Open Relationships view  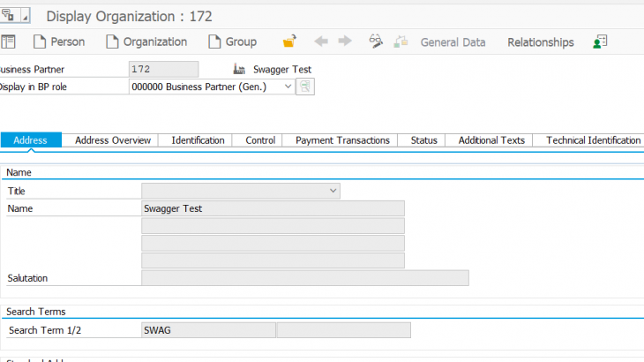[x=541, y=41]
